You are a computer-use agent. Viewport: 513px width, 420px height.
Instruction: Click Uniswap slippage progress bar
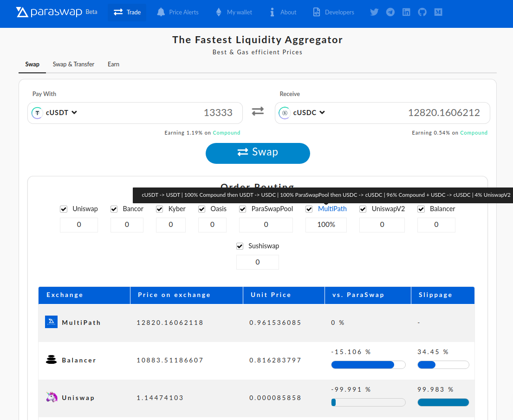443,402
